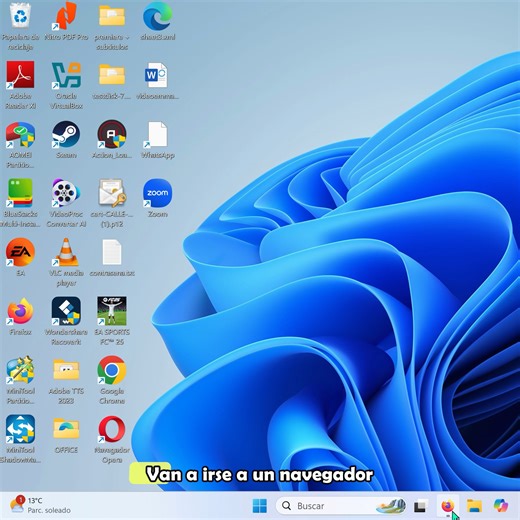Click the Buscar search box
The height and width of the screenshot is (520, 520).
(x=341, y=506)
